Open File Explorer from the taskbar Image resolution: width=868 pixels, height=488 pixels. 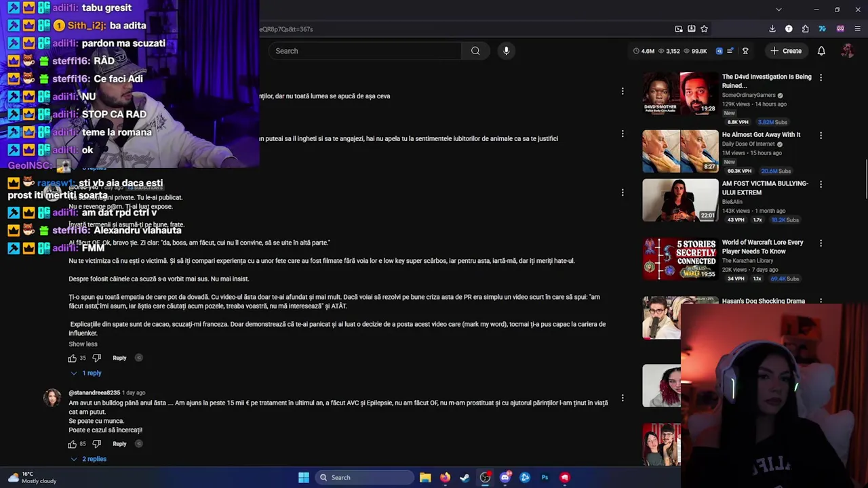425,477
